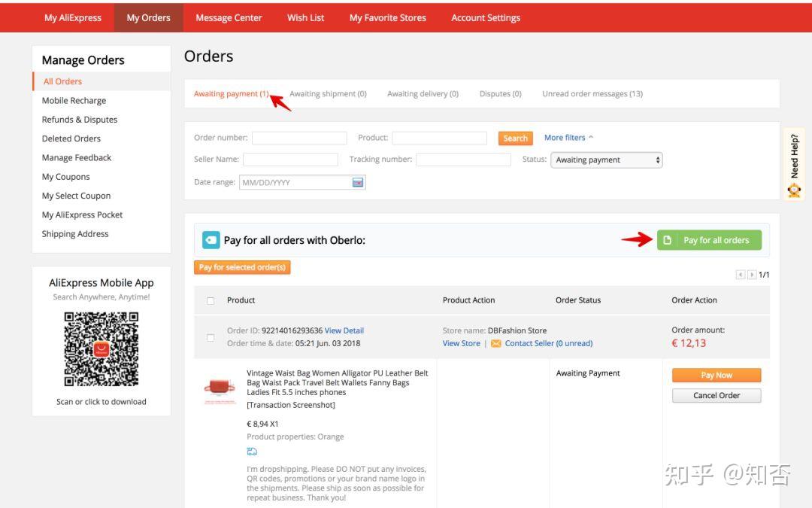Tick the checkbox for order 92214016293636
The image size is (812, 508).
click(x=211, y=337)
